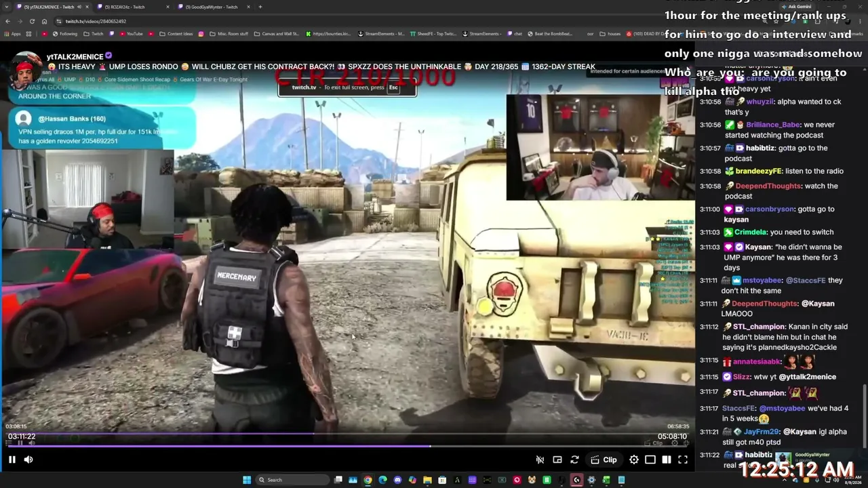Open Crimdela's chat username

pos(751,232)
